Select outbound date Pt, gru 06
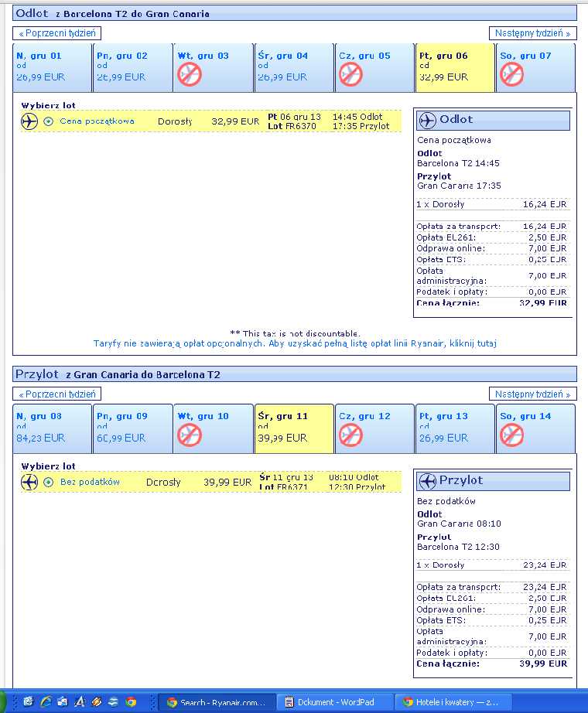 455,68
